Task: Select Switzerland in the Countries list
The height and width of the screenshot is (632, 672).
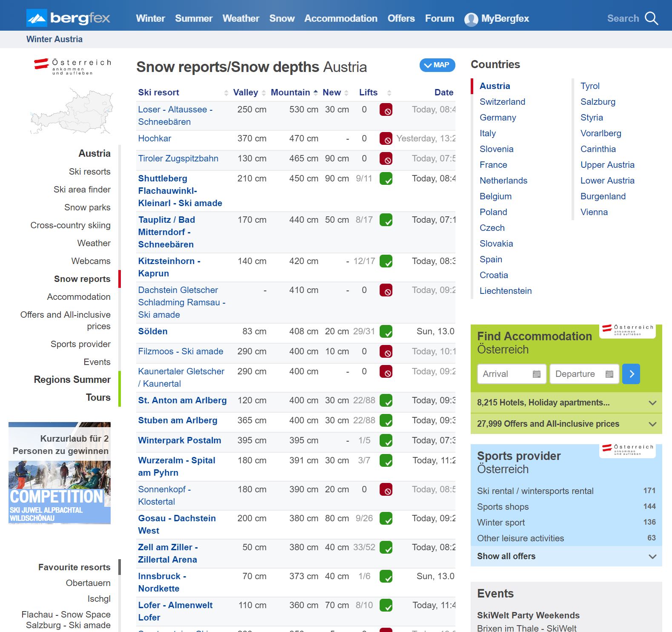Action: point(502,102)
